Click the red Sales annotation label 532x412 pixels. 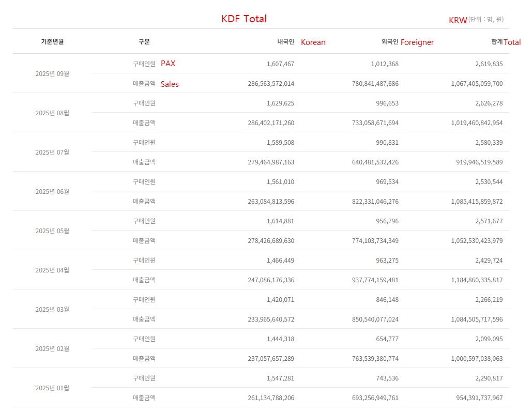(x=170, y=84)
